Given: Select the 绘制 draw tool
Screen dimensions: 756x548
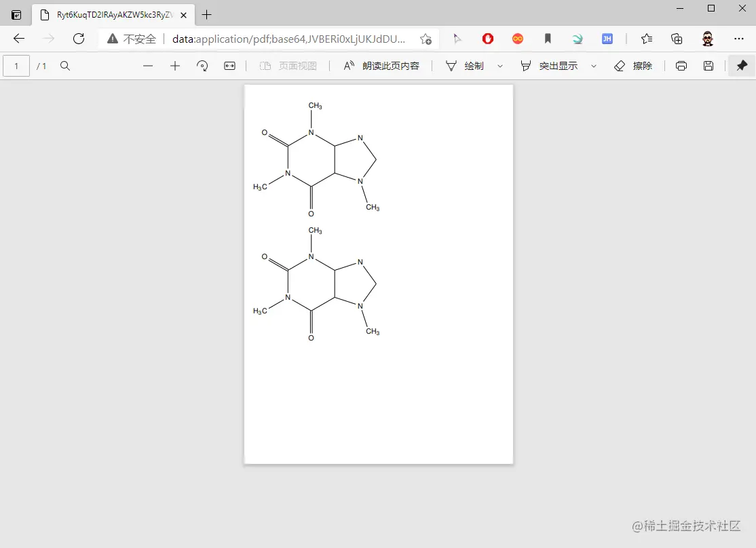Looking at the screenshot, I should (465, 66).
